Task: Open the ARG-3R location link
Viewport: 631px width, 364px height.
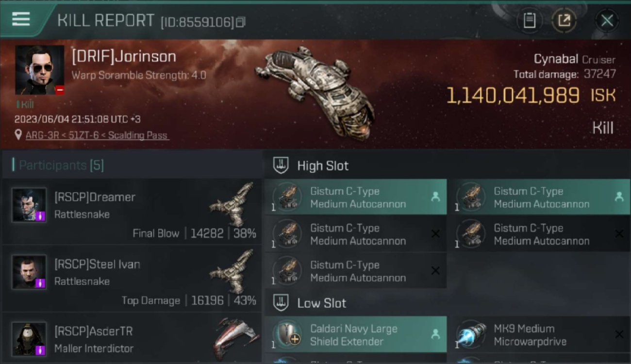Action: pos(97,135)
